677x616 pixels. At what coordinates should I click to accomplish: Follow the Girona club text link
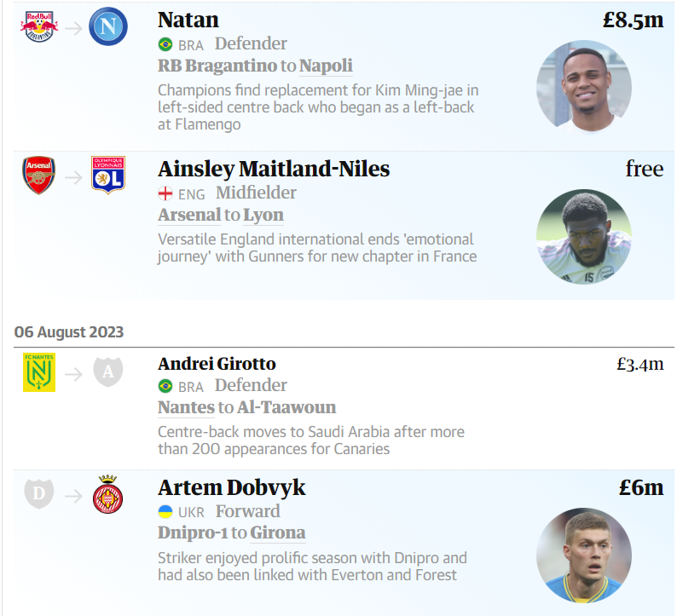click(278, 533)
